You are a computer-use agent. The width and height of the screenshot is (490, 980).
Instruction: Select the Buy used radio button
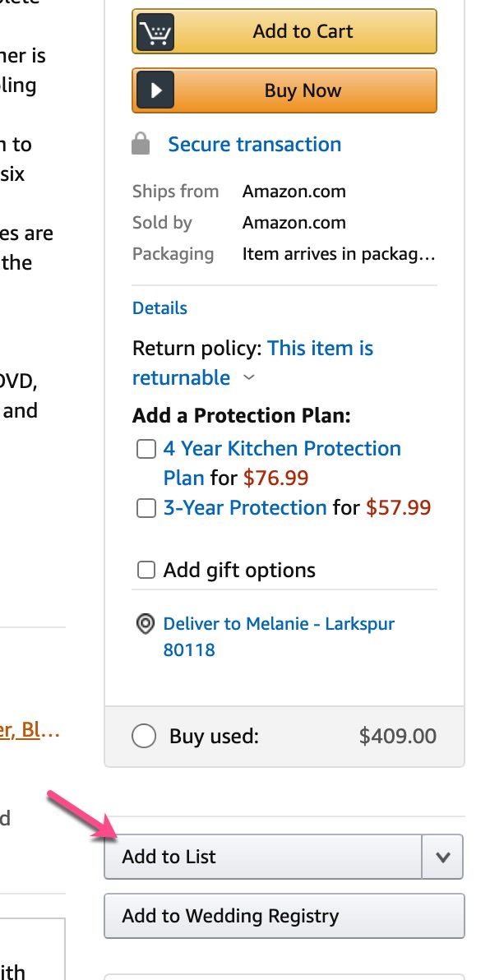click(x=144, y=736)
